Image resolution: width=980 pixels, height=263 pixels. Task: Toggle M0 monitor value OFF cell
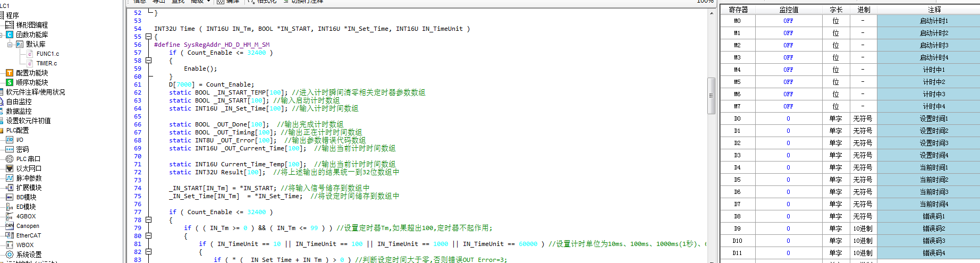click(x=788, y=21)
